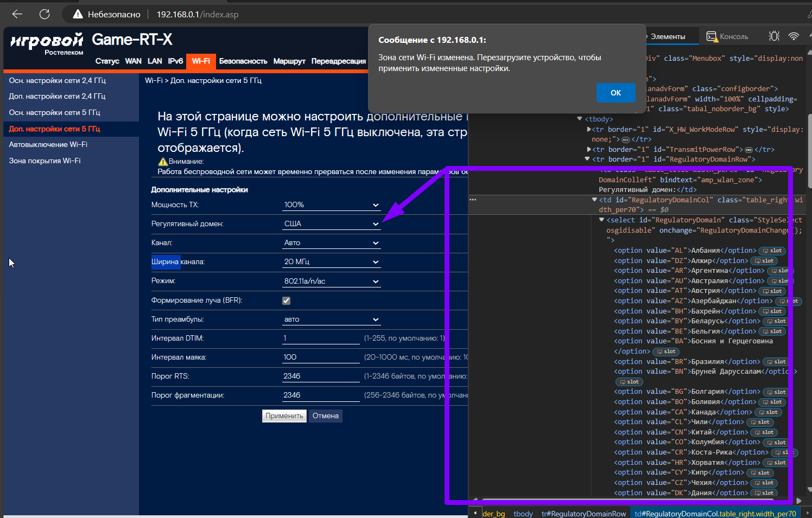Viewport: 812px width, 518px height.
Task: Toggle the 'Формирование луча (BFR)' checkbox
Action: [x=287, y=300]
